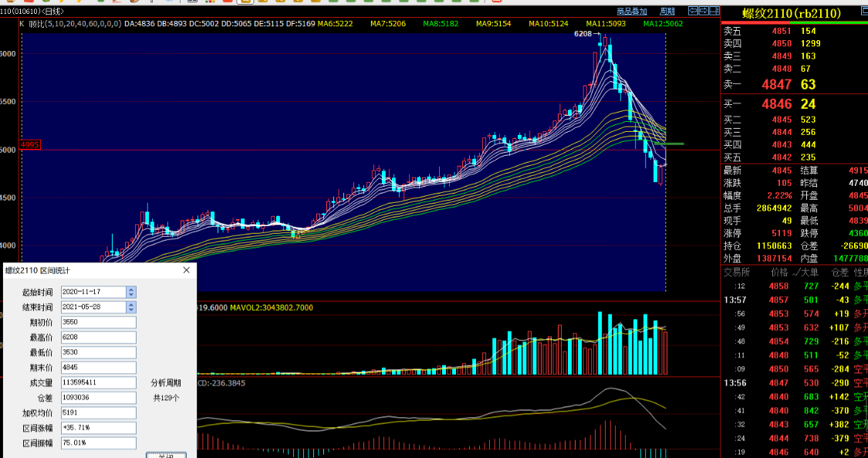Adjust the 结束时间 date spinner
The height and width of the screenshot is (458, 868).
pos(131,307)
